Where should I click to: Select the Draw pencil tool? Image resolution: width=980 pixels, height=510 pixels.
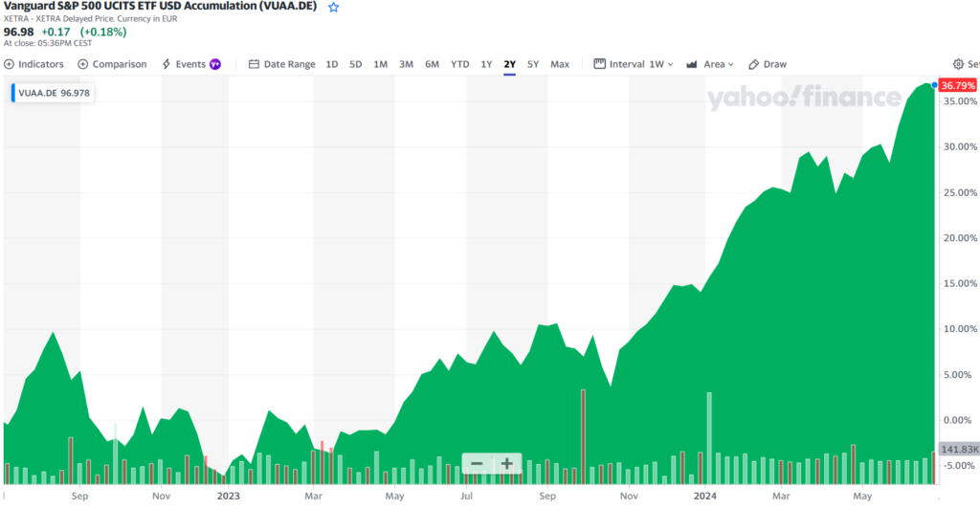(x=754, y=64)
